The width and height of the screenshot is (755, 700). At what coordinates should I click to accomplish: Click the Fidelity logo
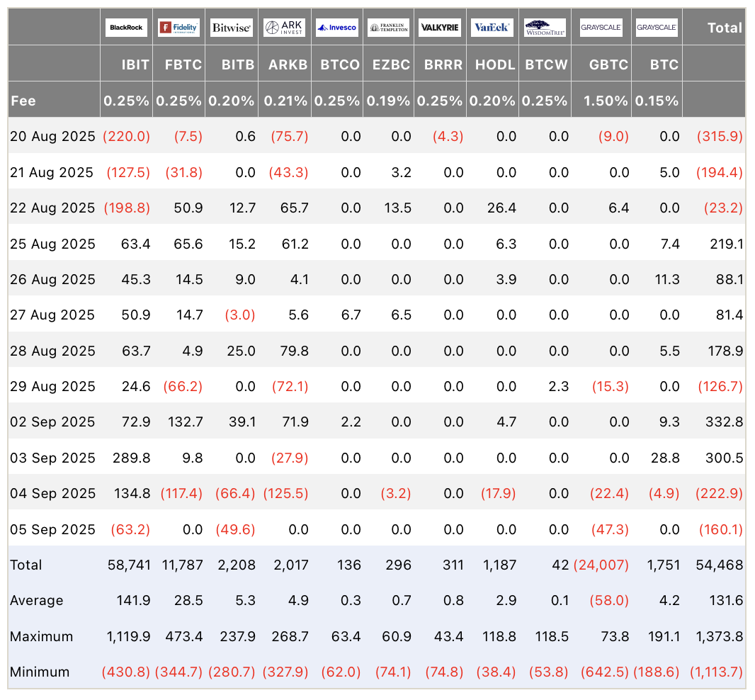click(179, 28)
